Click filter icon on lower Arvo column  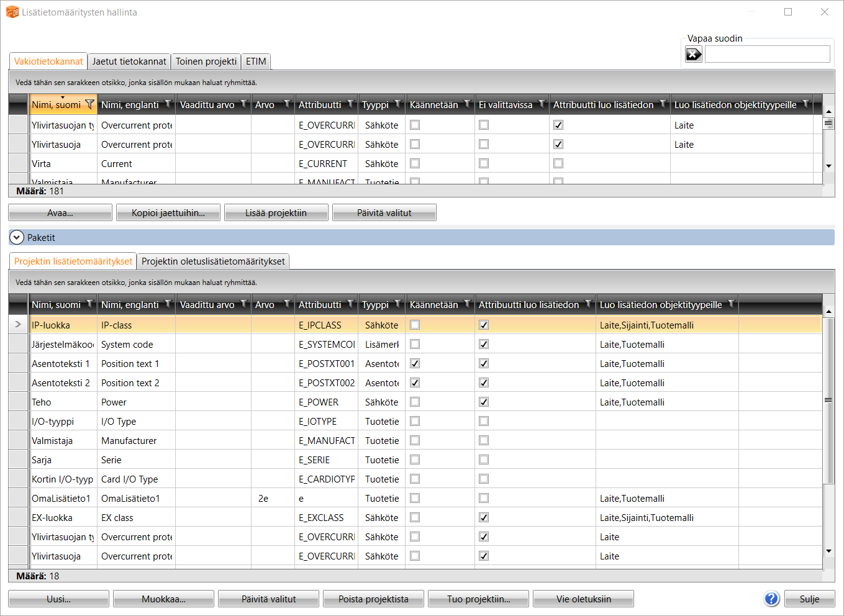(287, 304)
